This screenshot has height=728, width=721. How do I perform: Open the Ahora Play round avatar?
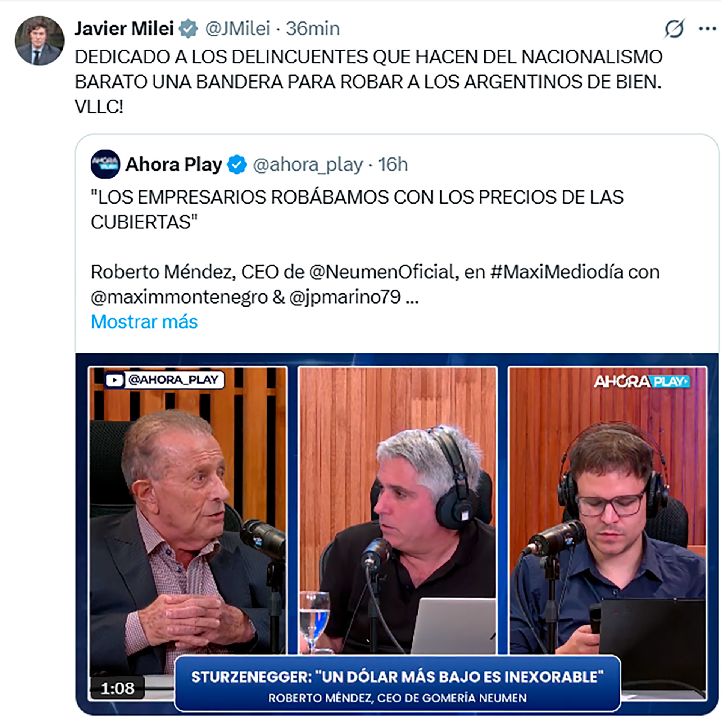click(x=105, y=164)
